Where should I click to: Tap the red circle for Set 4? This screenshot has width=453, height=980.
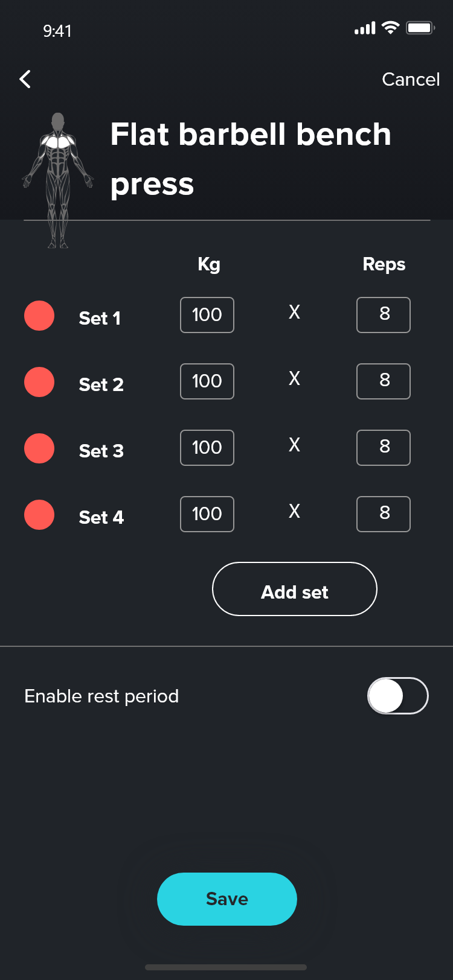point(39,515)
